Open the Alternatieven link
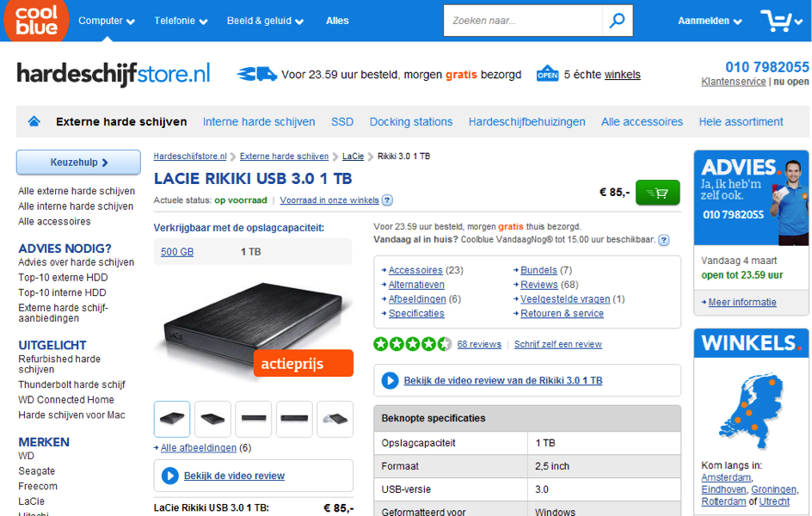The width and height of the screenshot is (812, 516). [x=416, y=285]
